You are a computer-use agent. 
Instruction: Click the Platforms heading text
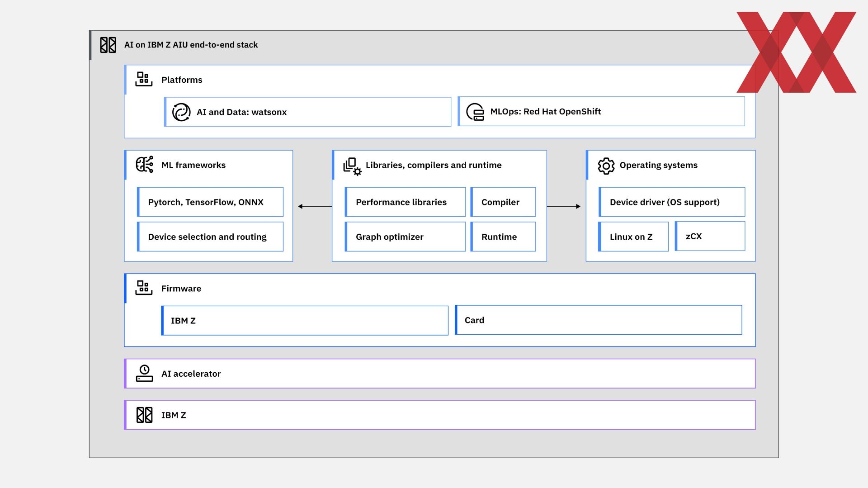182,80
